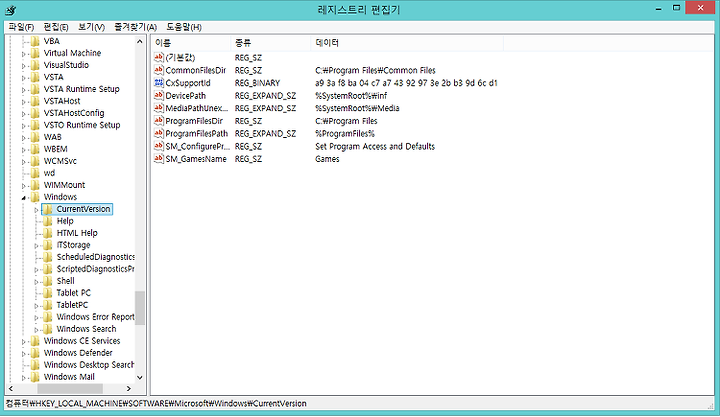The image size is (720, 417).
Task: Select the ScriptedDiagnosticsProvider key
Action: tap(95, 269)
